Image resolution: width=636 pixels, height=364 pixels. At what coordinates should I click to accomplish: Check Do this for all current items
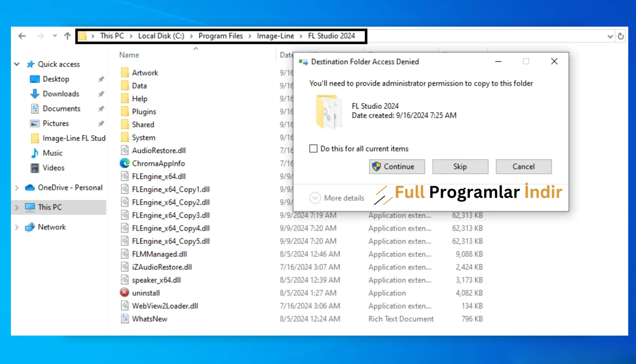pyautogui.click(x=313, y=149)
